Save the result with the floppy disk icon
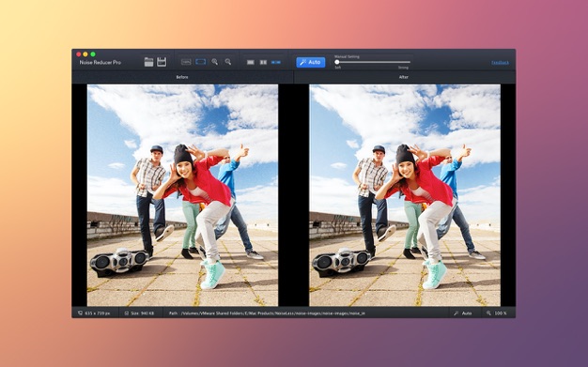Image resolution: width=588 pixels, height=367 pixels. (162, 62)
